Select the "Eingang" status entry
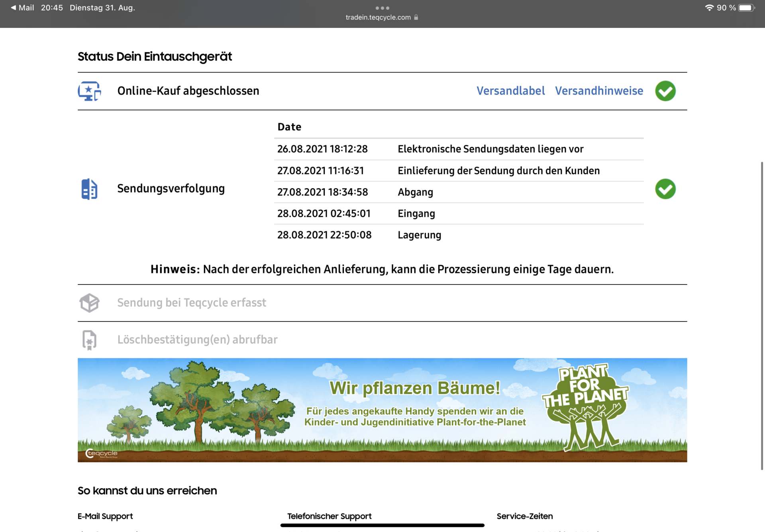Screen dimensions: 765x532 (416, 214)
